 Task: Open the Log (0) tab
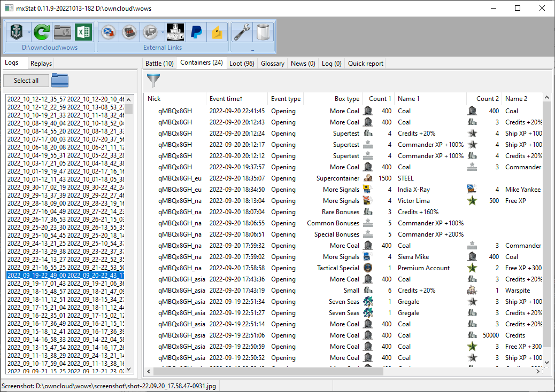(332, 63)
